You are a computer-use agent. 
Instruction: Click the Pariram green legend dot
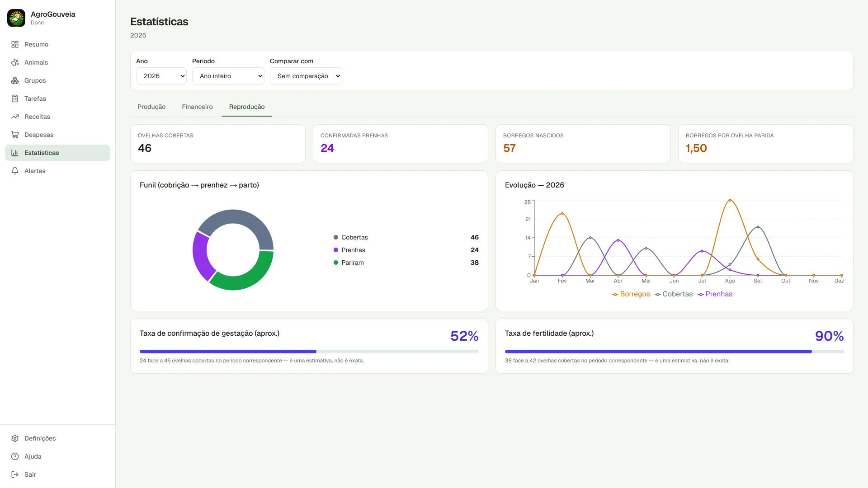coord(336,263)
